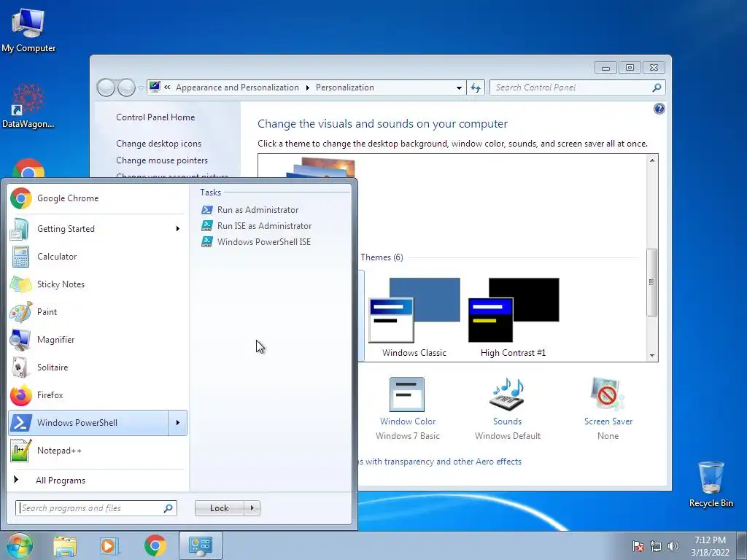Screen dimensions: 747x560
Task: Select the High Contrast #1 theme
Action: click(x=513, y=317)
